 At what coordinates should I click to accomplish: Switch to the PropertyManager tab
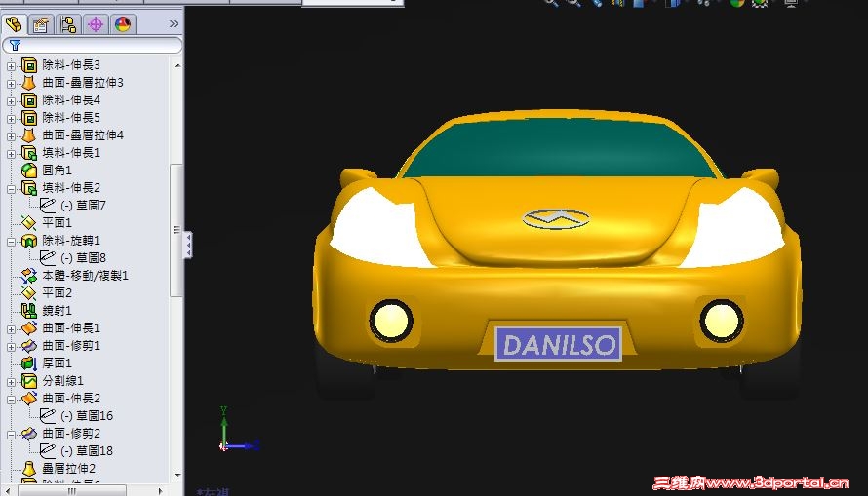tap(41, 24)
